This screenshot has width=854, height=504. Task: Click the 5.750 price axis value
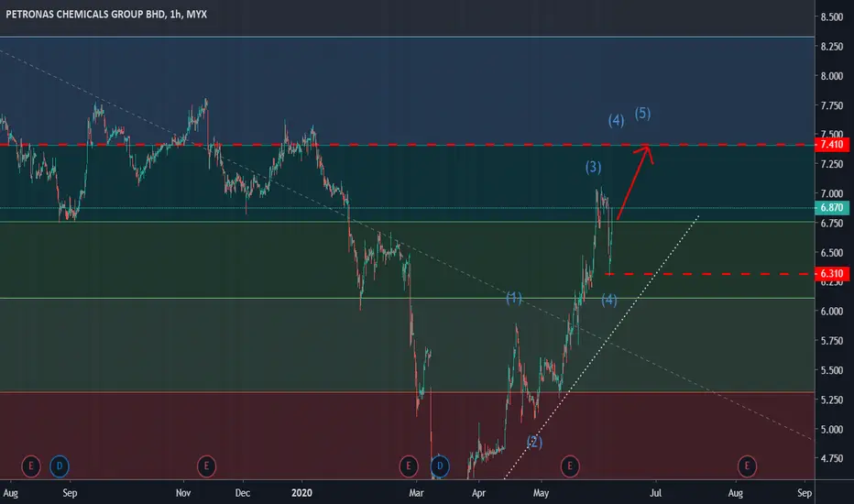tap(832, 341)
